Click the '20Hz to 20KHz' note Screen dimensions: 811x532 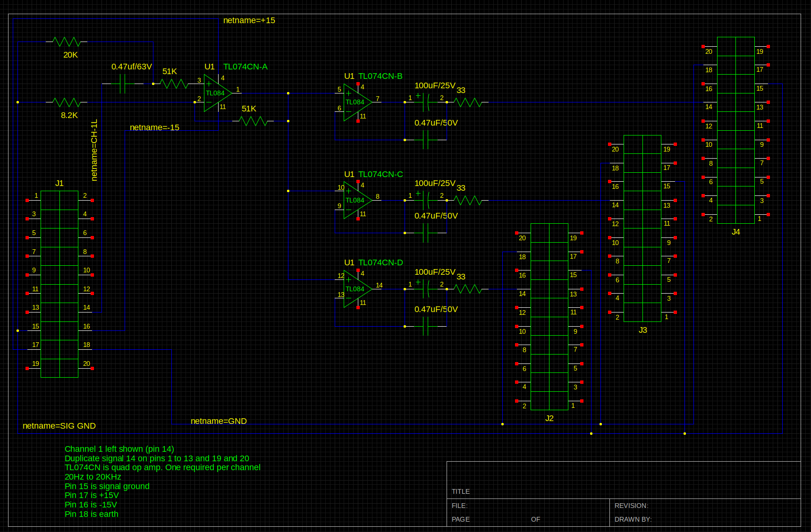93,477
